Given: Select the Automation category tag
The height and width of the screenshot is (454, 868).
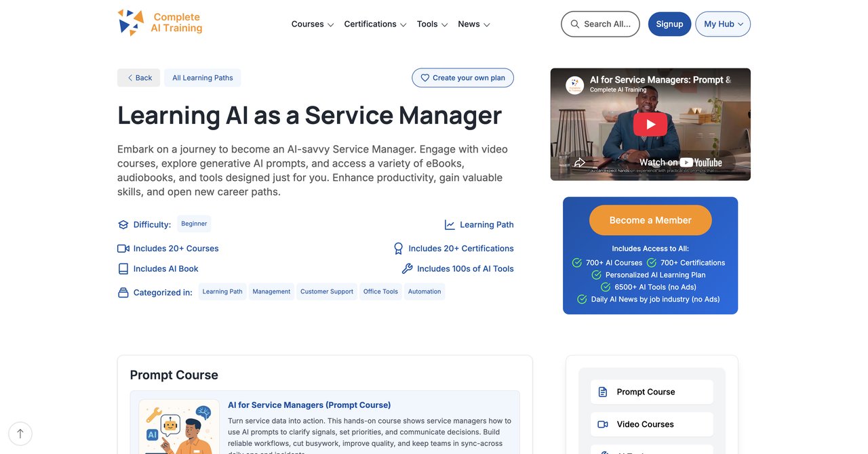Looking at the screenshot, I should pyautogui.click(x=425, y=291).
